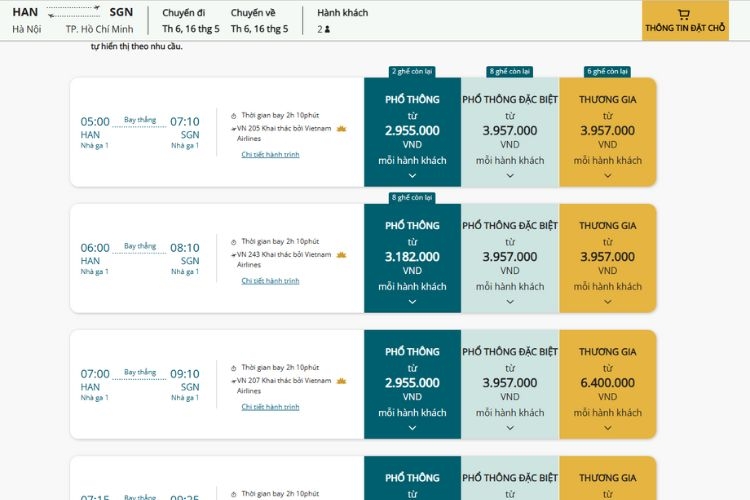Select Thương Gia fare card of the 07:15 flight
This screenshot has height=500, width=750.
pyautogui.click(x=607, y=478)
